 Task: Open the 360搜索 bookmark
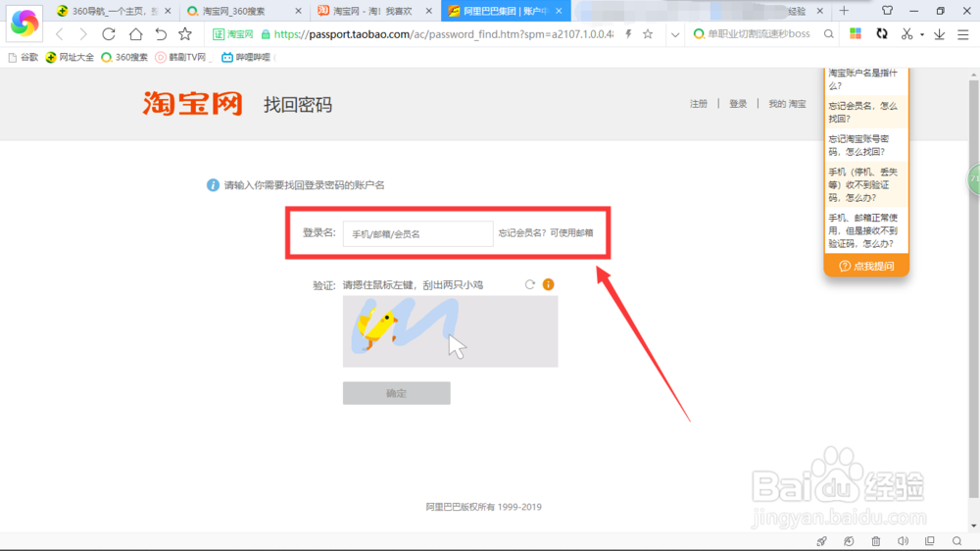pos(124,57)
